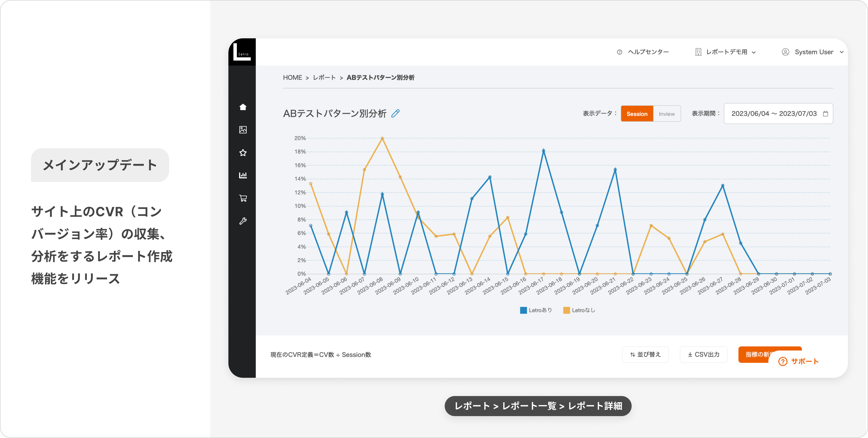Expand the レポートデモ用 account dropdown
This screenshot has height=438, width=868.
pyautogui.click(x=726, y=52)
